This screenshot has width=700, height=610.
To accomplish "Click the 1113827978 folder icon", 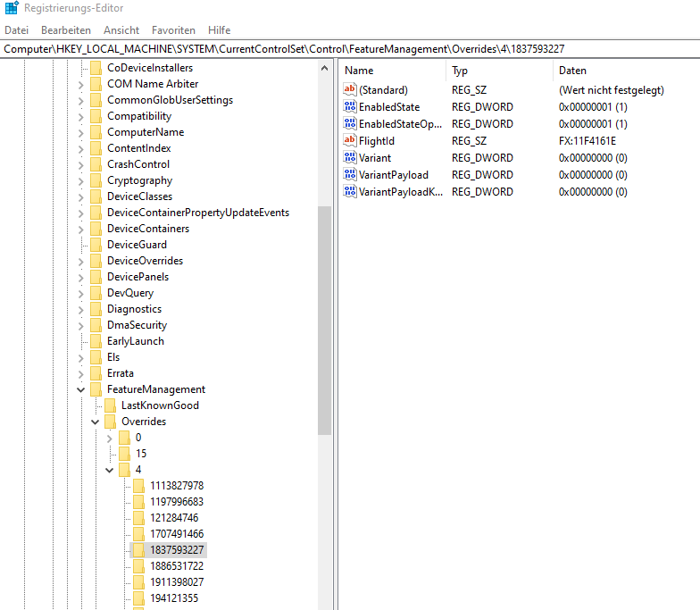I will tap(138, 486).
